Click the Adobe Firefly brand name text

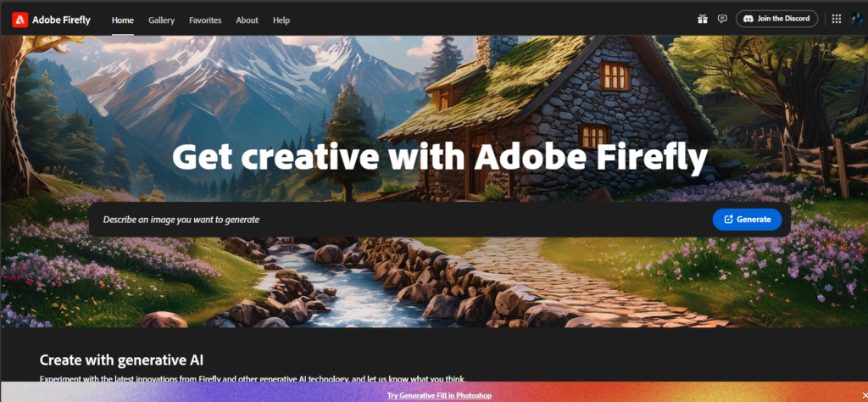coord(61,20)
